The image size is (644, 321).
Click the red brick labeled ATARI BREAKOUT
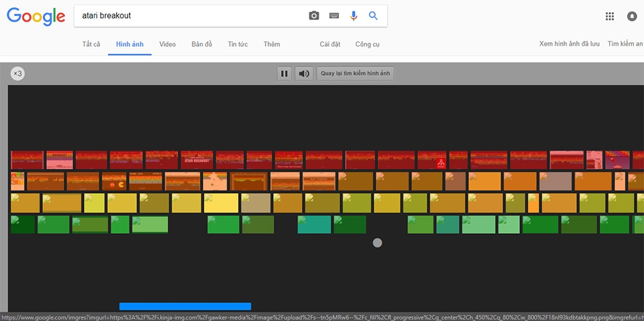pos(197,160)
